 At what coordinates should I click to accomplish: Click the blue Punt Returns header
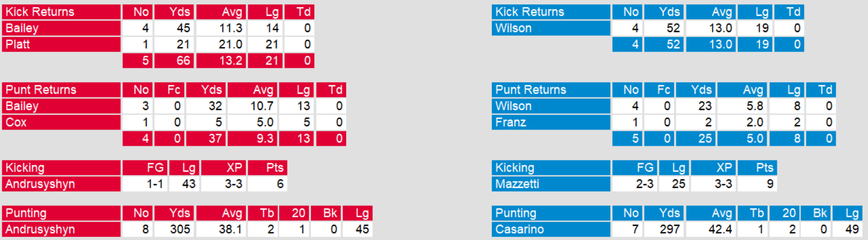(530, 90)
